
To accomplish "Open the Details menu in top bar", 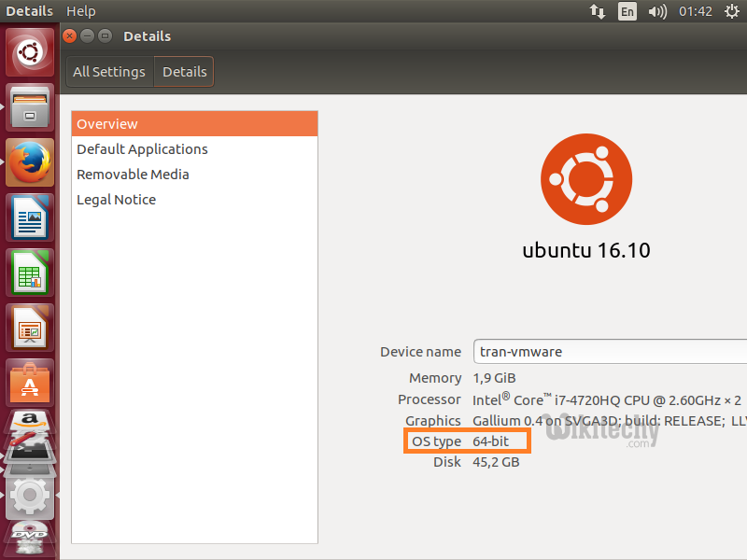I will [29, 11].
